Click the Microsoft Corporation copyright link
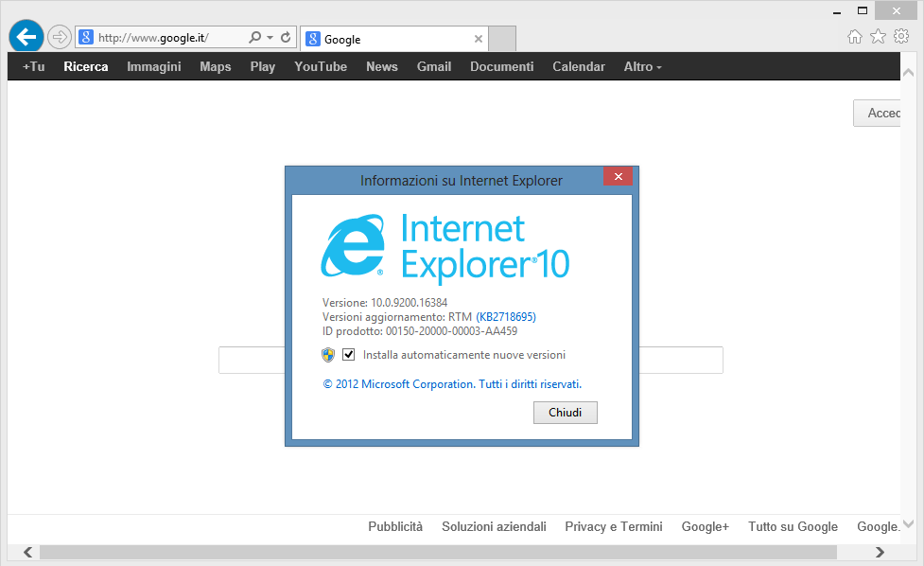 point(452,384)
